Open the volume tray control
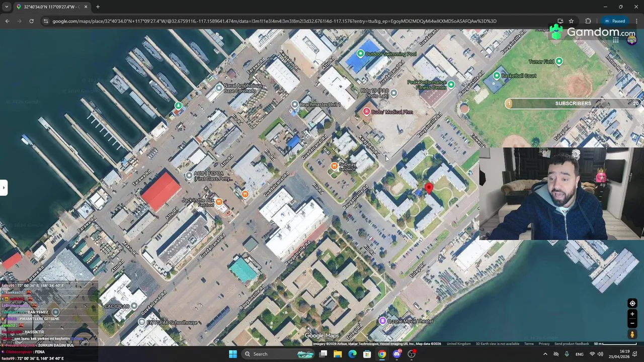Image resolution: width=644 pixels, height=362 pixels. coord(600,354)
